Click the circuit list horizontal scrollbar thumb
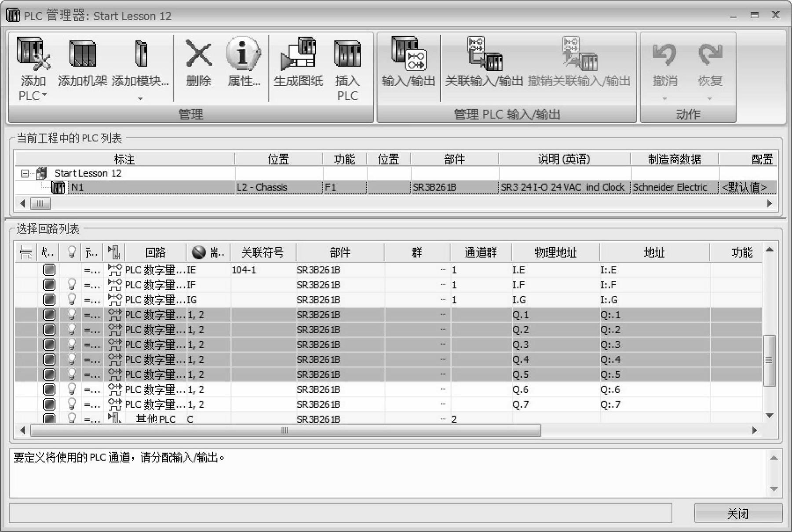Viewport: 792px width, 532px height. click(285, 430)
